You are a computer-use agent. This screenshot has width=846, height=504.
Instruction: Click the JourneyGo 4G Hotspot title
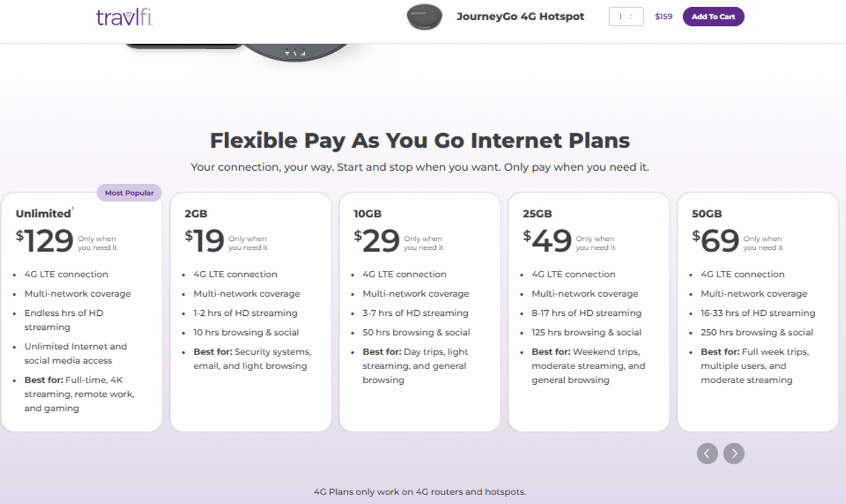coord(522,17)
